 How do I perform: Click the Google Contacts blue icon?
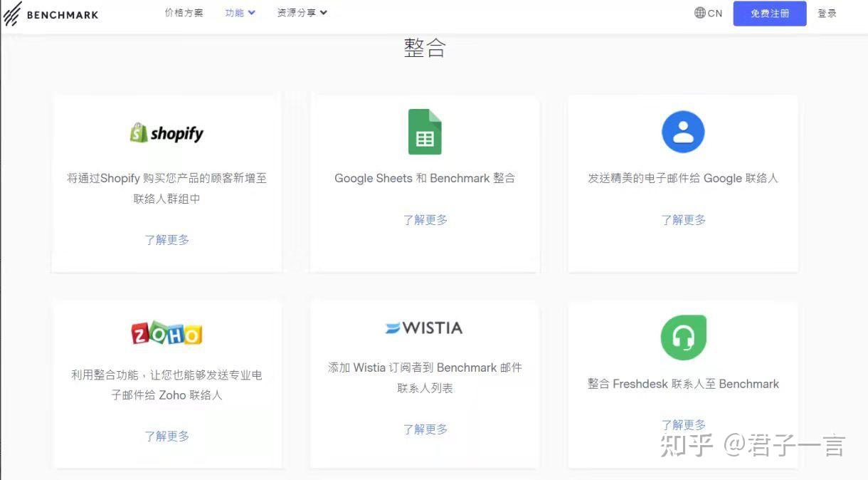point(683,132)
